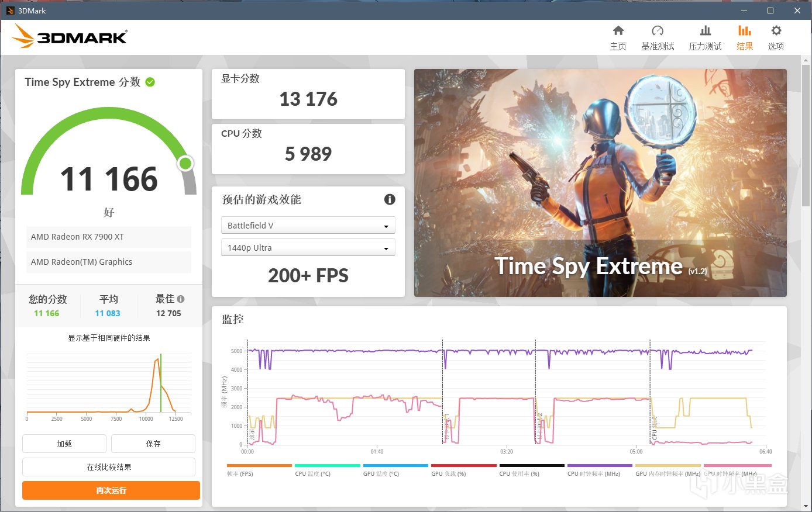The height and width of the screenshot is (512, 812).
Task: Click the rating label 好 below the score
Action: (109, 212)
